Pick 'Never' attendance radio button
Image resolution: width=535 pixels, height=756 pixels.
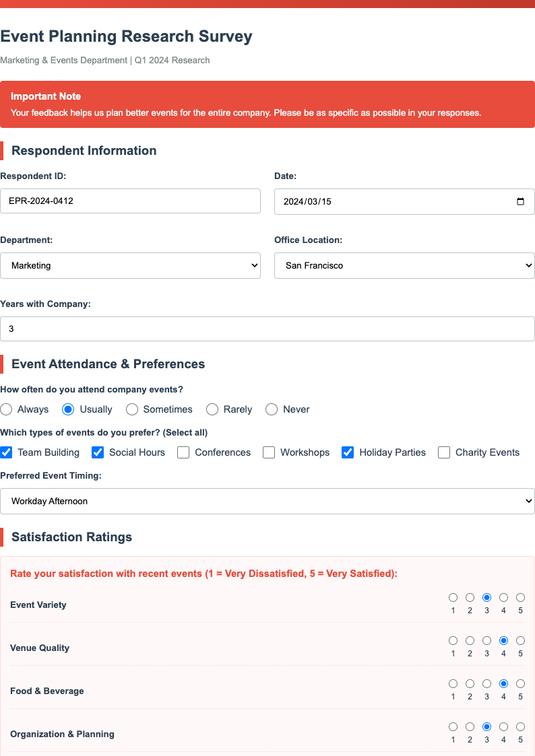(272, 409)
